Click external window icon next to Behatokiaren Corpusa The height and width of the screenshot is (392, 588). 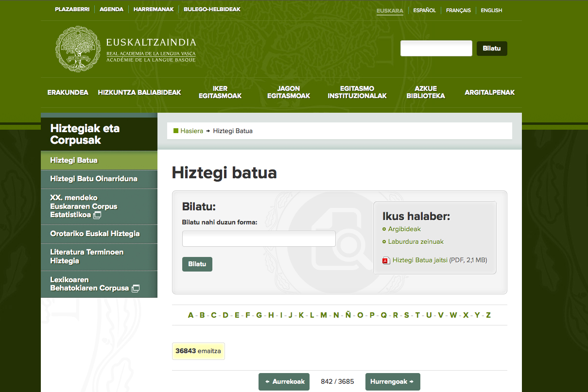(x=136, y=289)
